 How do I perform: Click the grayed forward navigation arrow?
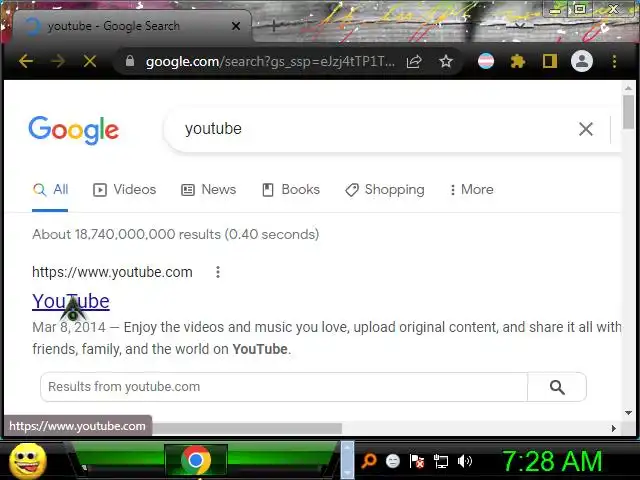tap(58, 62)
